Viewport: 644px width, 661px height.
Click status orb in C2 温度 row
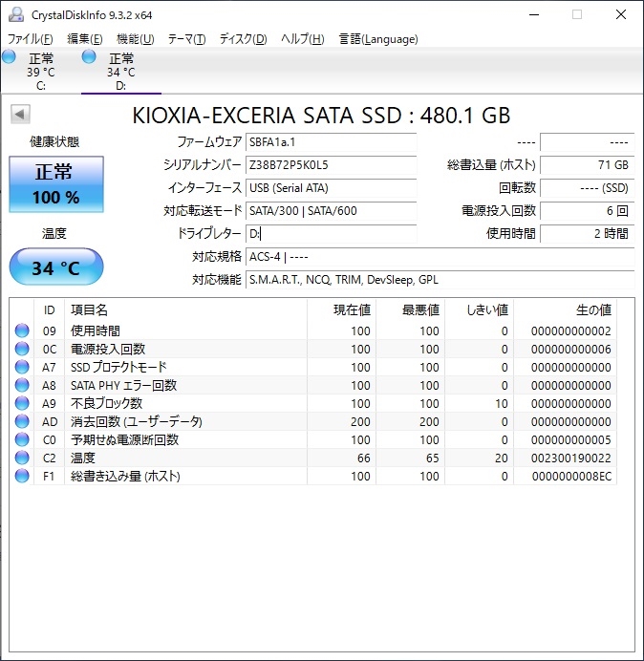pyautogui.click(x=22, y=458)
